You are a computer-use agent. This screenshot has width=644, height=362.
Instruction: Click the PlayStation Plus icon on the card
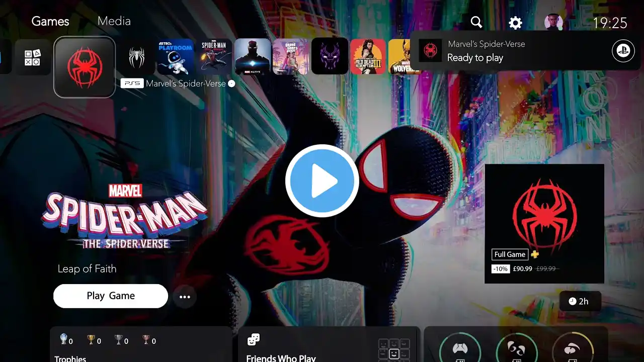pyautogui.click(x=535, y=254)
